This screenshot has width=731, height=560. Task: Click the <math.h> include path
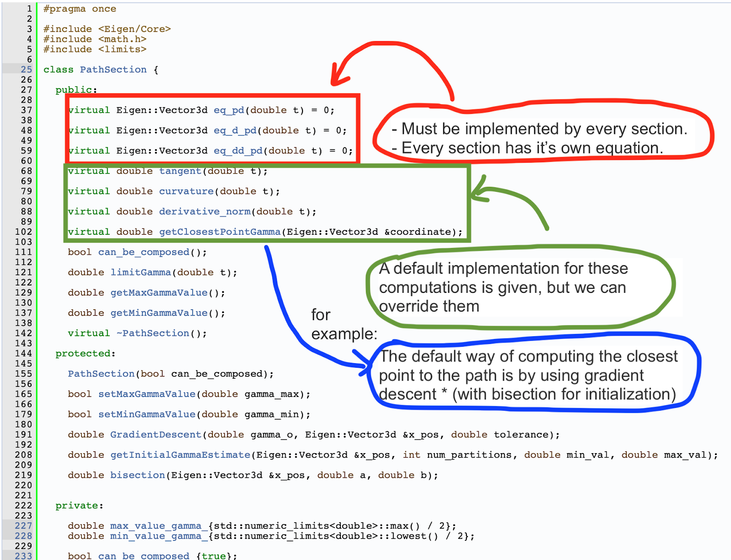click(x=122, y=39)
